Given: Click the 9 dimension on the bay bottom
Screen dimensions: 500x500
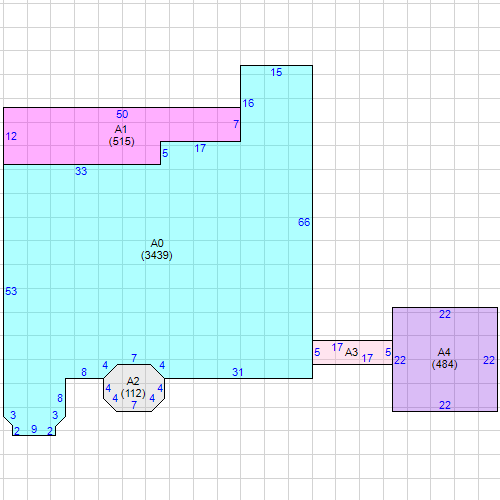Looking at the screenshot, I should tap(34, 429).
